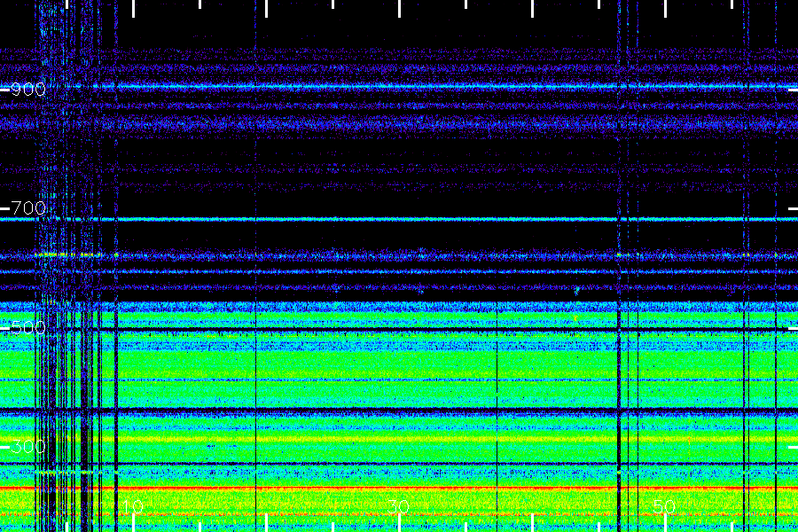Click the 900 frequency axis label
This screenshot has width=798, height=532.
tap(28, 90)
